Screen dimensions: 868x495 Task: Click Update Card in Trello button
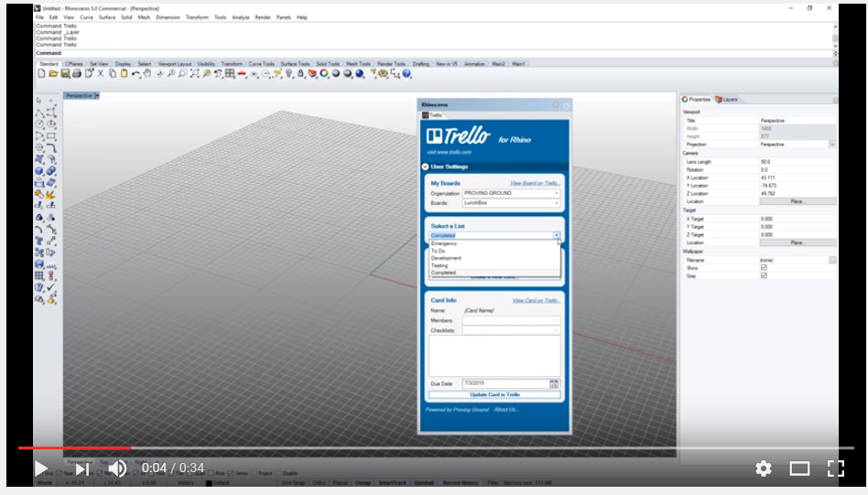494,394
